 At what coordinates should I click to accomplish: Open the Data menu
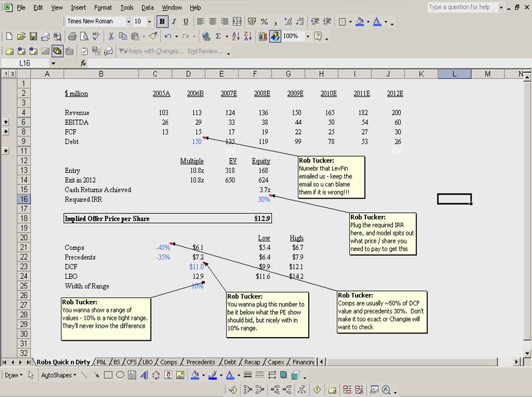point(147,7)
